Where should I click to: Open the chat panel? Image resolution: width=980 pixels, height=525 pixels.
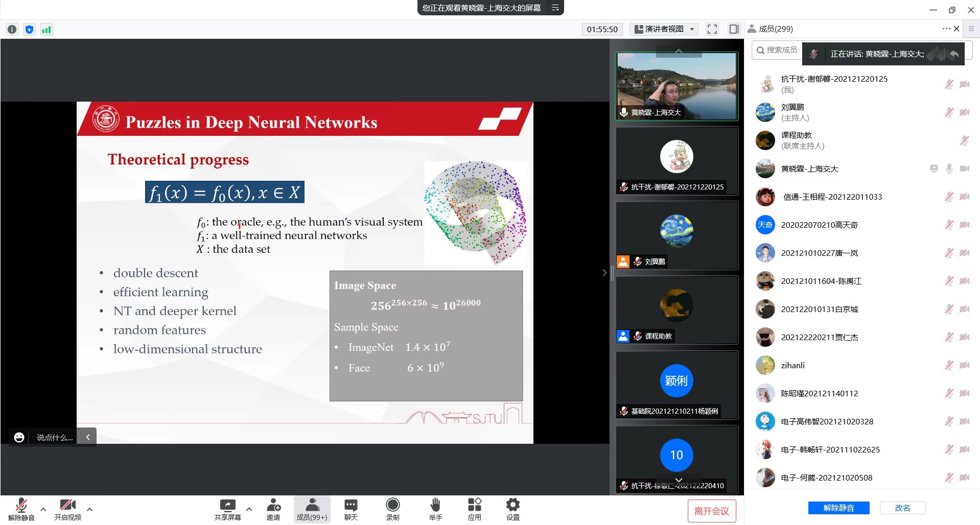point(351,506)
